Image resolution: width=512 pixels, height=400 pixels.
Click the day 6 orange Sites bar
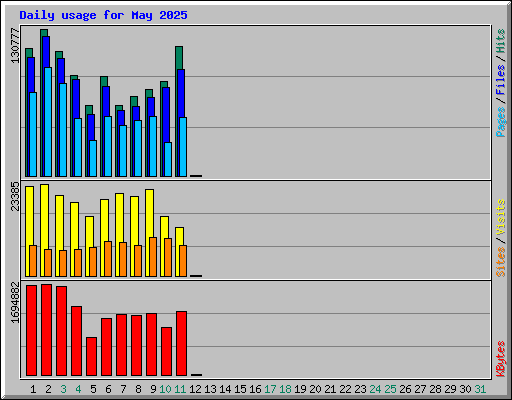pyautogui.click(x=108, y=259)
